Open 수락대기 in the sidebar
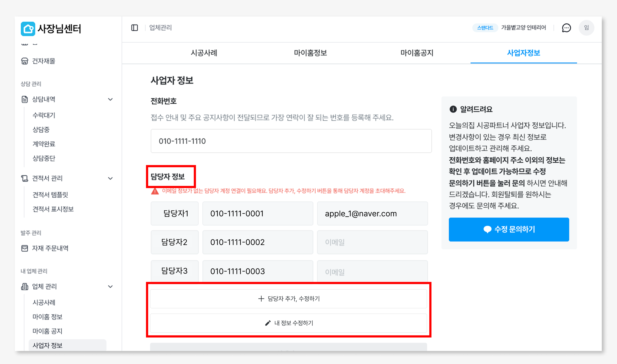Screen dimensions: 617x364 (44, 115)
